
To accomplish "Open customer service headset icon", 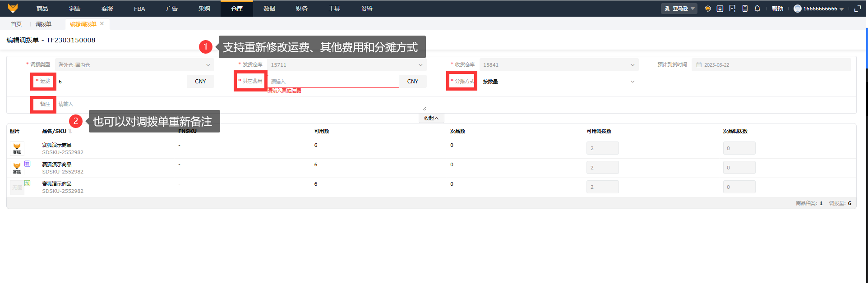I will 708,9.
